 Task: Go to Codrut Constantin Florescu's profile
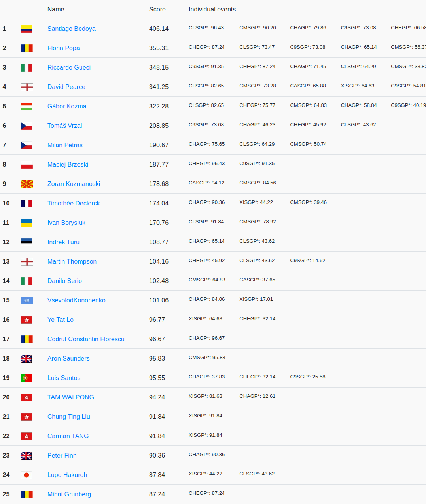click(x=86, y=339)
